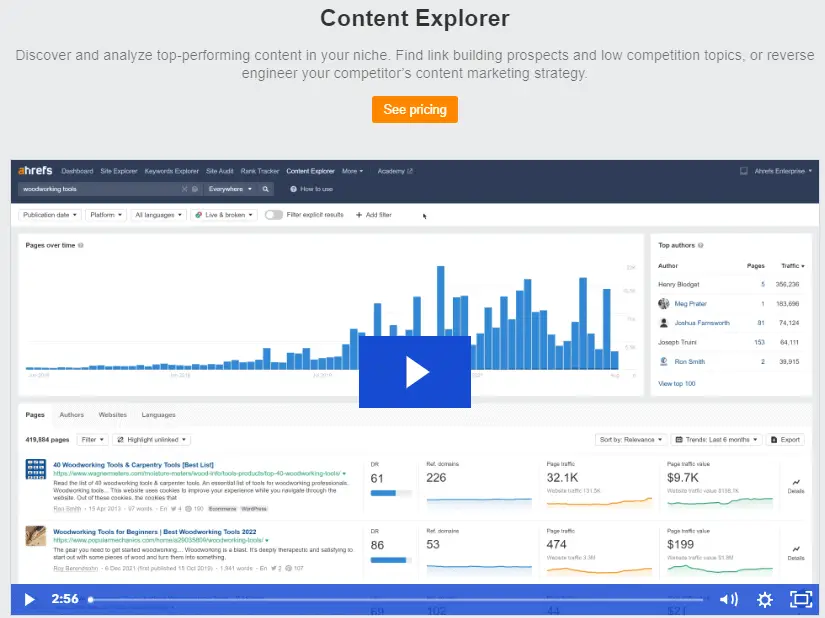Open the Academy external link
The height and width of the screenshot is (618, 825).
click(x=395, y=171)
